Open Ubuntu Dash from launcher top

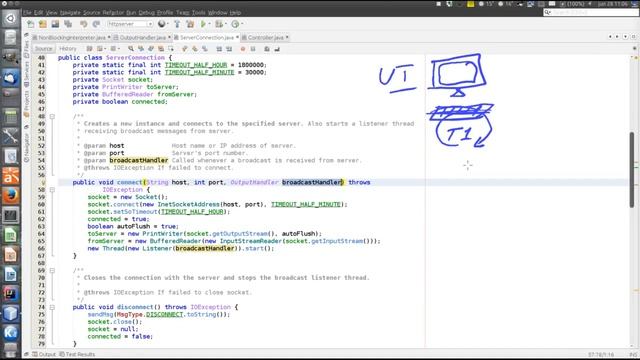pos(11,18)
